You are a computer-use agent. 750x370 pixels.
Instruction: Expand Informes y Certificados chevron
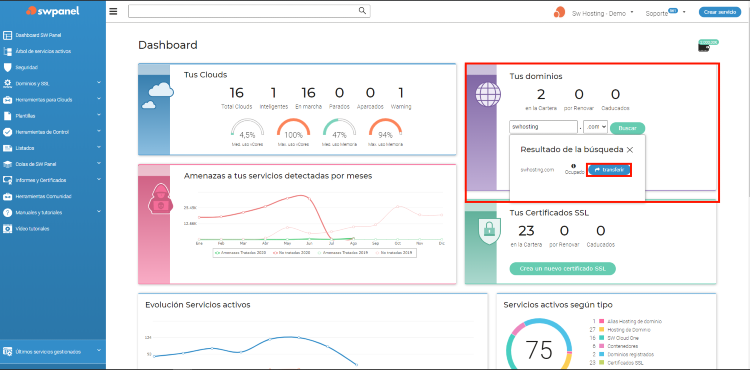(x=99, y=180)
